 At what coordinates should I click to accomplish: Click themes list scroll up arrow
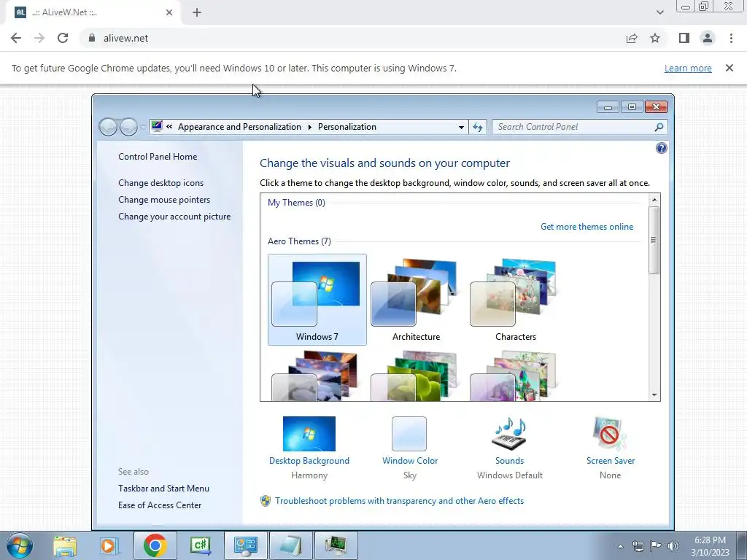654,200
